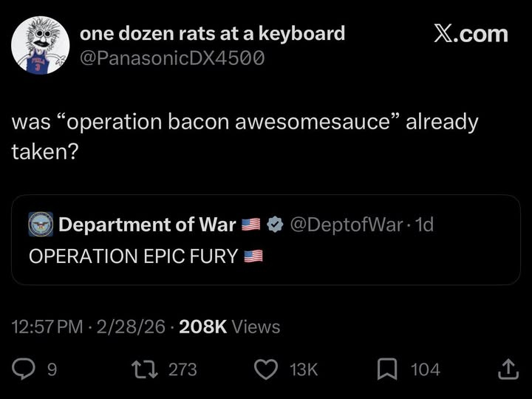Click the Department of War seal avatar
The image size is (532, 399).
(40, 225)
